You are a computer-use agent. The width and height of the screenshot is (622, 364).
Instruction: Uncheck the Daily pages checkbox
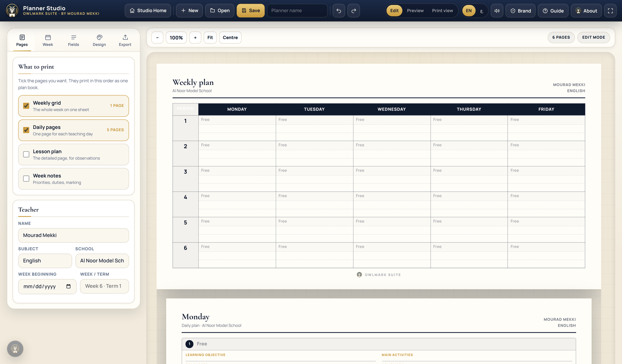click(26, 130)
